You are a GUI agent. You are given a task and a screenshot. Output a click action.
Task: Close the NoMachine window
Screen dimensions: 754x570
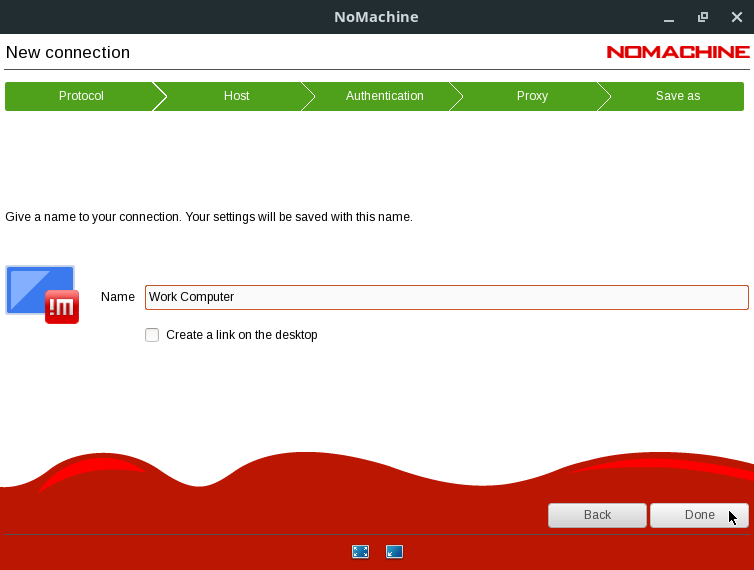(736, 17)
